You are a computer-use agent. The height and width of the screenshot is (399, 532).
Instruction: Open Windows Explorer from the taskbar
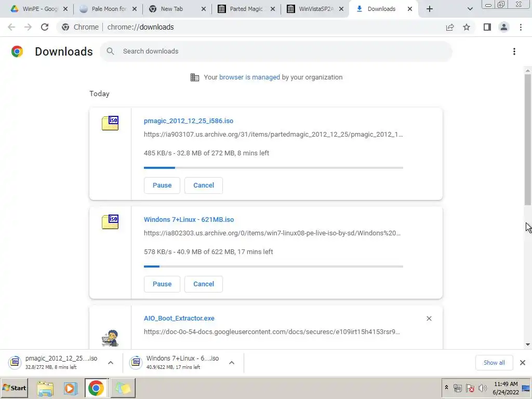[45, 388]
